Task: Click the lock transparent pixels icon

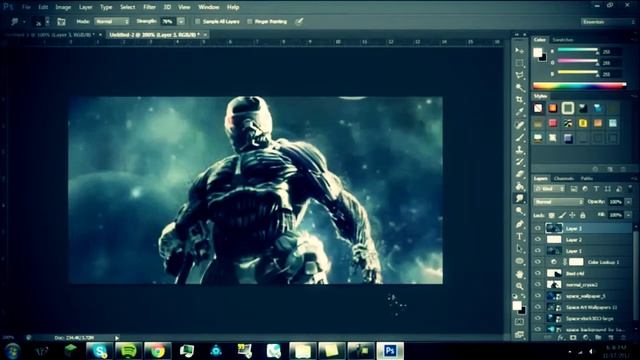Action: (x=551, y=215)
